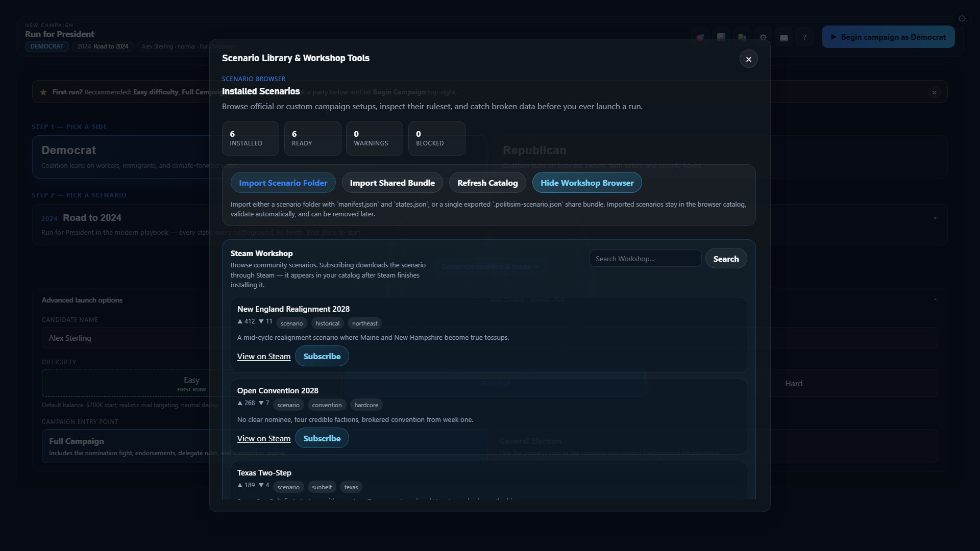Open the gear settings icon beside the book icon
The image size is (980, 551).
[763, 37]
